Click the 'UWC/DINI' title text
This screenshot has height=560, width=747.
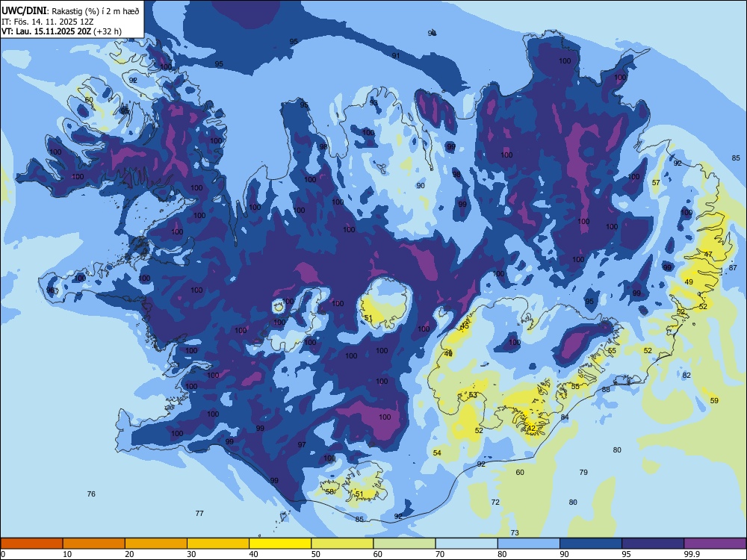pyautogui.click(x=24, y=11)
